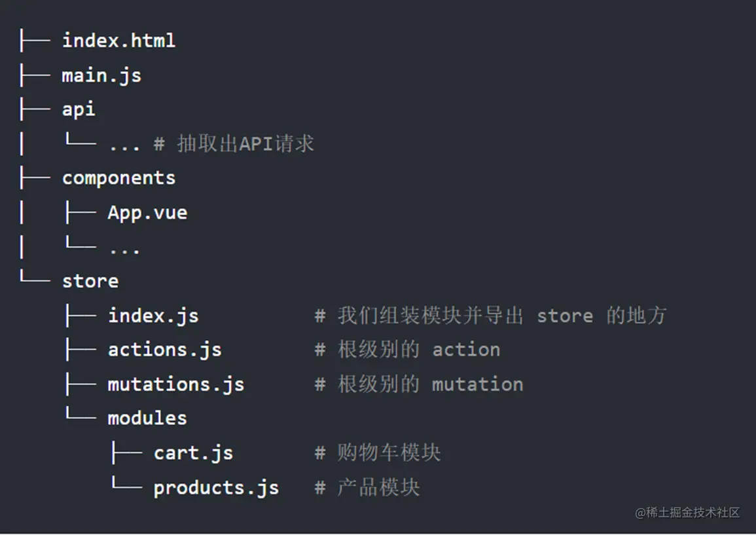Click the 购物车模块 comment

389,453
